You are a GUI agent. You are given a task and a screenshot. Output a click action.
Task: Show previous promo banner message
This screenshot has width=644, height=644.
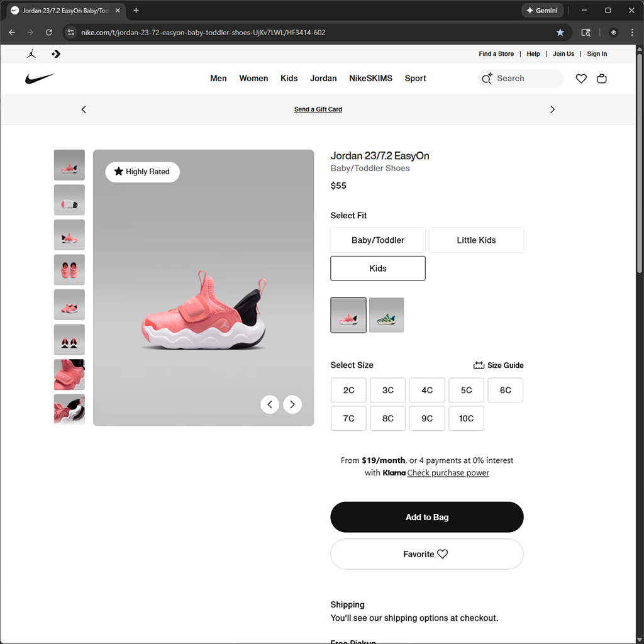tap(84, 109)
